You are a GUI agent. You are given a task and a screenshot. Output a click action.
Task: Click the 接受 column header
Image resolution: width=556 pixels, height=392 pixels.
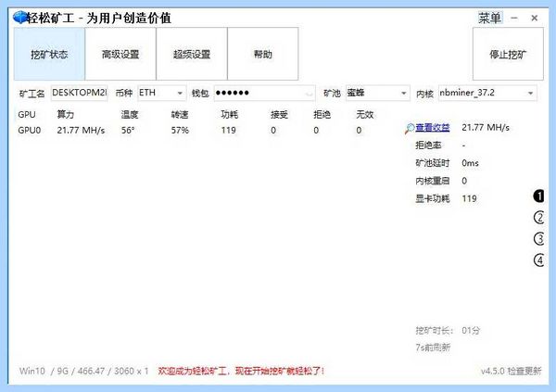coord(279,115)
